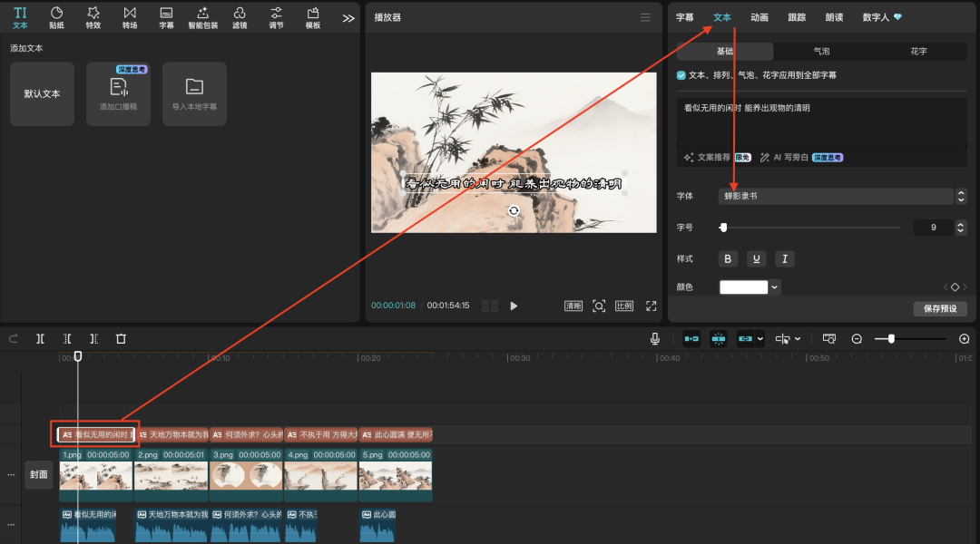Toggle underline text style

pos(756,259)
